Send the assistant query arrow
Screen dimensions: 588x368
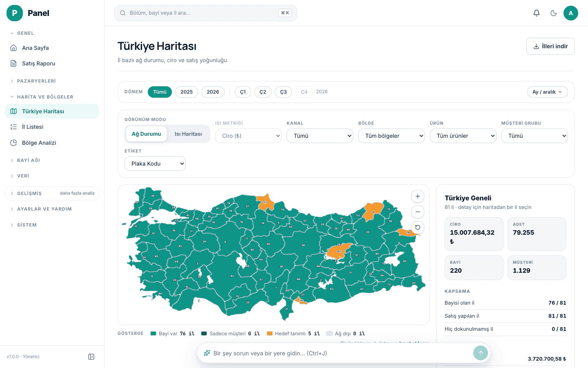[x=481, y=353]
